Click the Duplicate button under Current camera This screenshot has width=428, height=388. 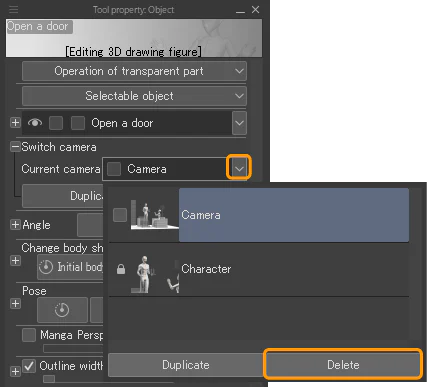(63, 196)
